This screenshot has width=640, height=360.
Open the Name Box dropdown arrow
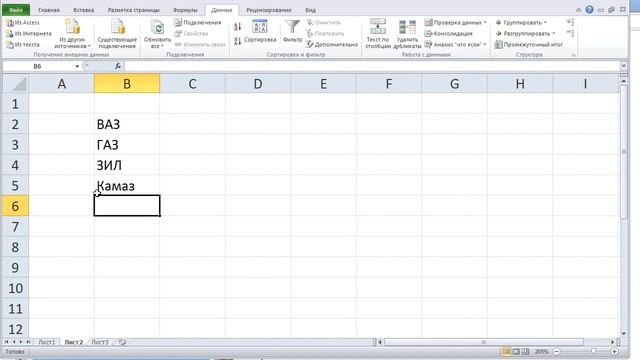[x=77, y=66]
